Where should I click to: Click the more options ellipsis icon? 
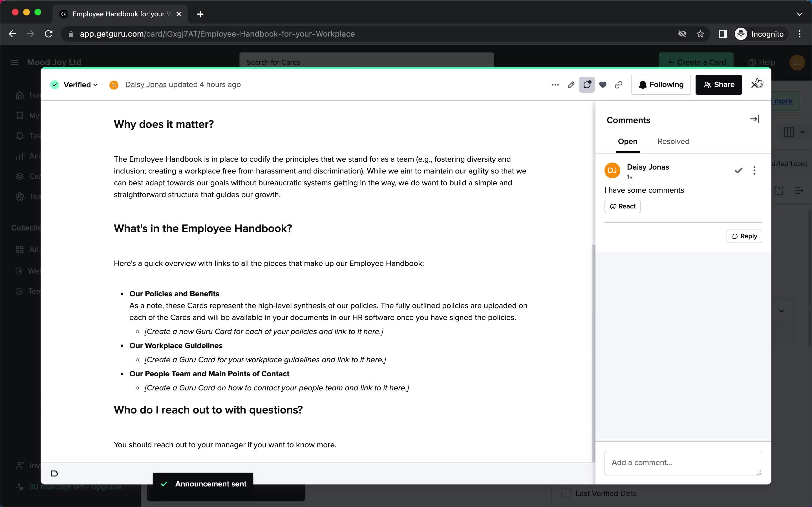pyautogui.click(x=555, y=85)
